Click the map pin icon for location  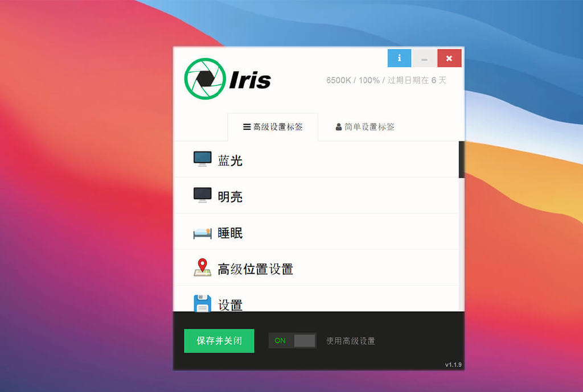(x=202, y=267)
